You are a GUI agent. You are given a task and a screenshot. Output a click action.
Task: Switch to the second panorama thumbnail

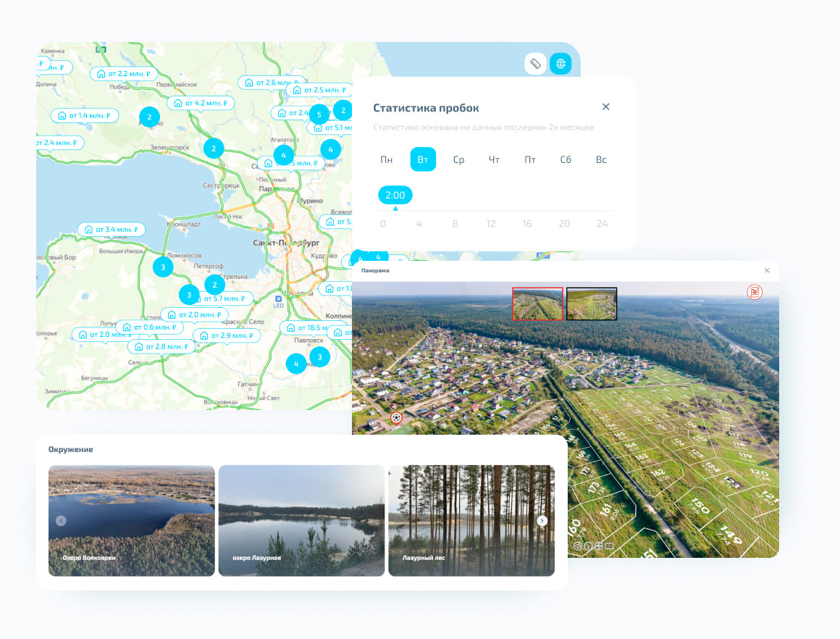pos(592,304)
